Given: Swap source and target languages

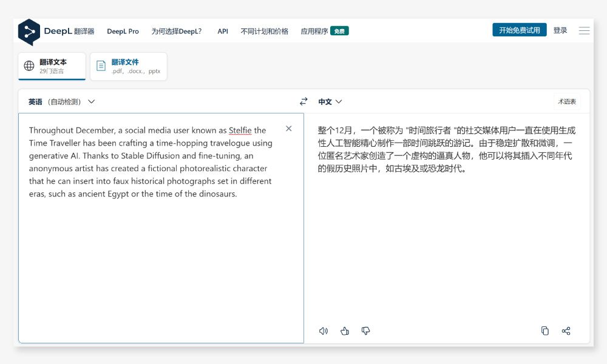Looking at the screenshot, I should (x=303, y=102).
